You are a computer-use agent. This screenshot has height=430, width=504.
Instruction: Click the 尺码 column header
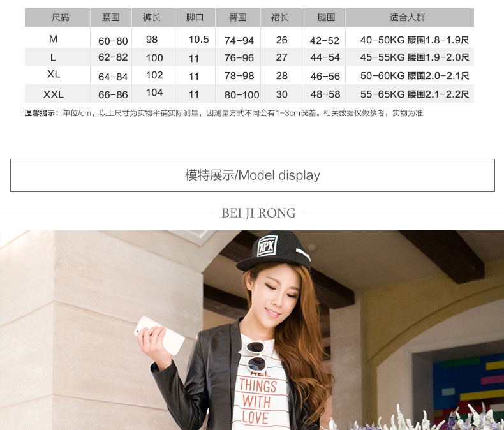coord(60,17)
